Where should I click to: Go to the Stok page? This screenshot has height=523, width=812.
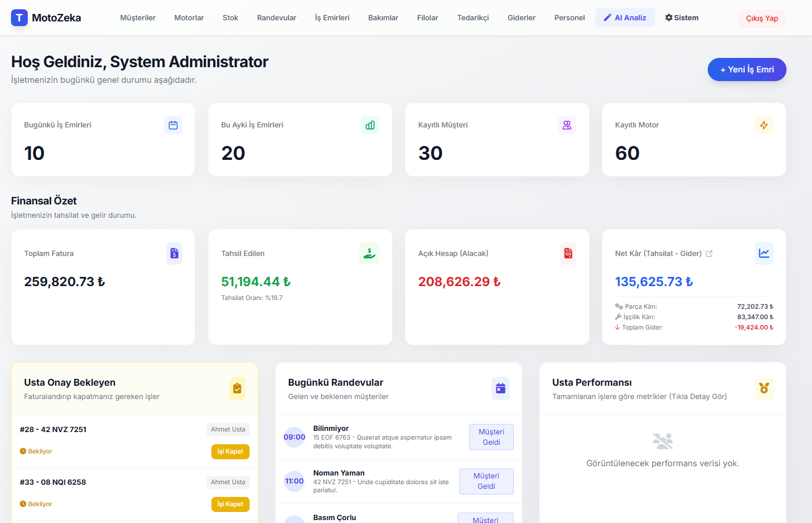(x=231, y=18)
